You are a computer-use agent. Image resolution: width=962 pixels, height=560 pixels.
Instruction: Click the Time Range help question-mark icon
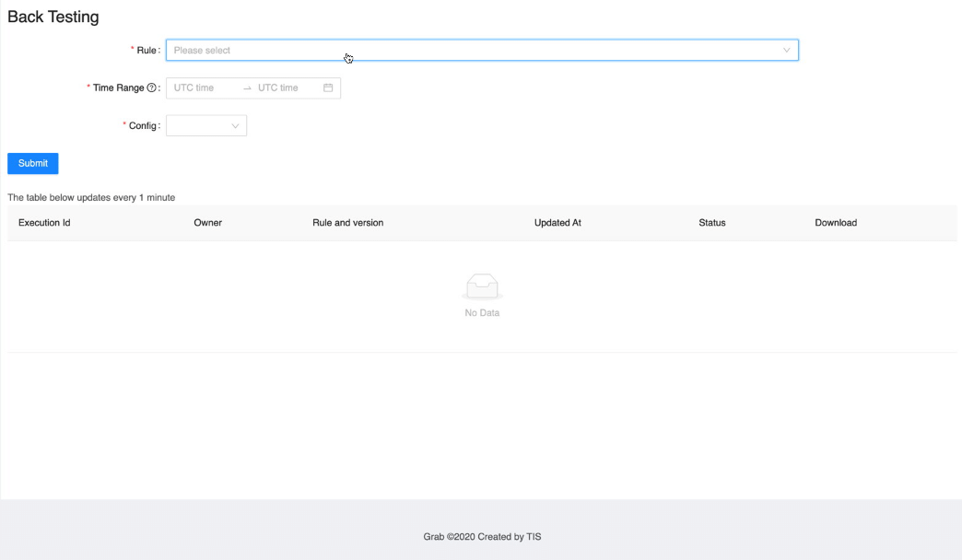click(152, 88)
